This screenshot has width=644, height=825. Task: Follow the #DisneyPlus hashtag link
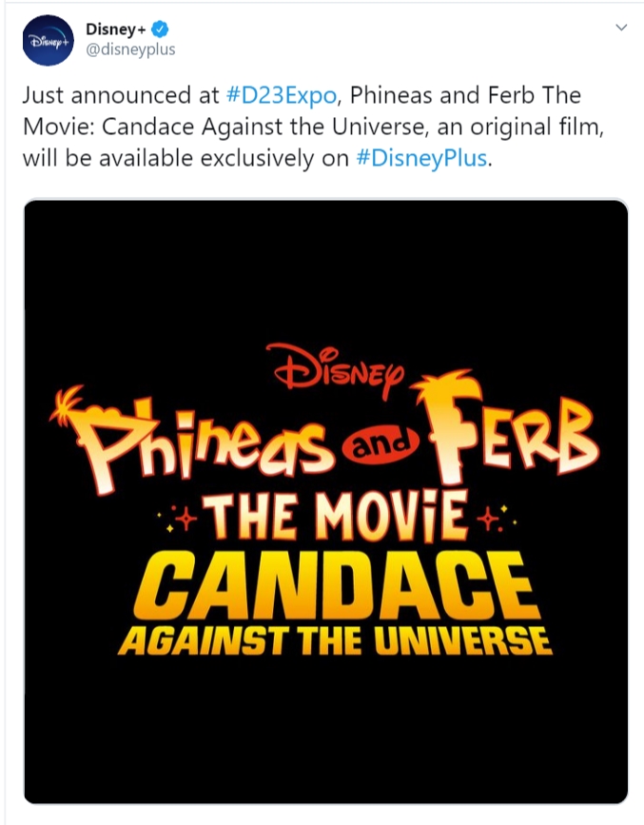421,158
